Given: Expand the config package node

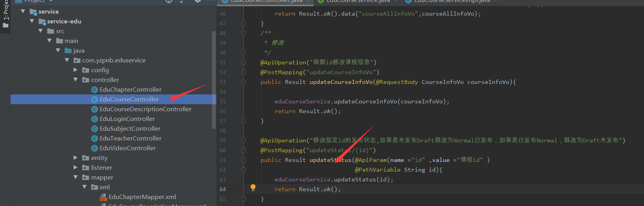Looking at the screenshot, I should click(x=76, y=70).
